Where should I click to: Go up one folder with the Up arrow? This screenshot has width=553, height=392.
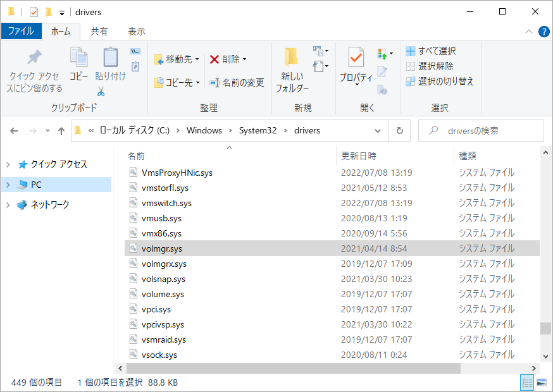point(61,131)
